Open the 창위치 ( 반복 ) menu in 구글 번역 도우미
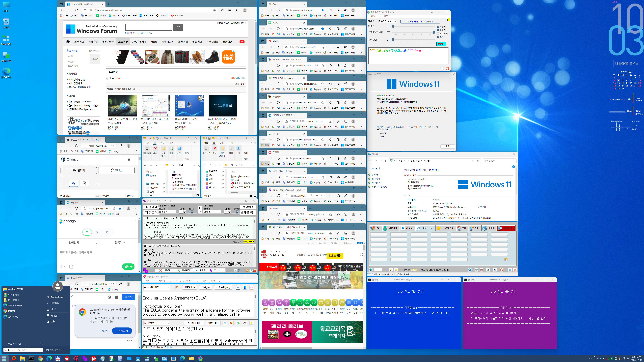The width and height of the screenshot is (644, 362). click(x=210, y=281)
